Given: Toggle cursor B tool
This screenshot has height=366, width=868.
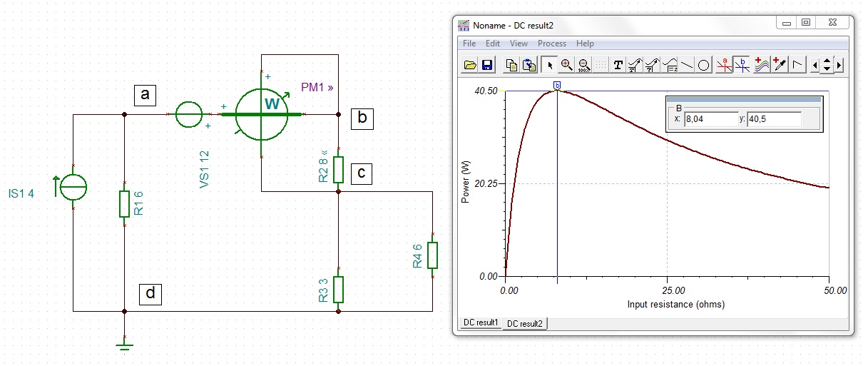Looking at the screenshot, I should pos(742,65).
